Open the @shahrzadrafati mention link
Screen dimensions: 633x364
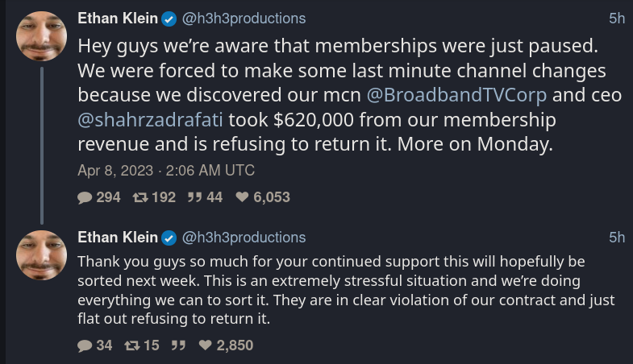pos(150,120)
